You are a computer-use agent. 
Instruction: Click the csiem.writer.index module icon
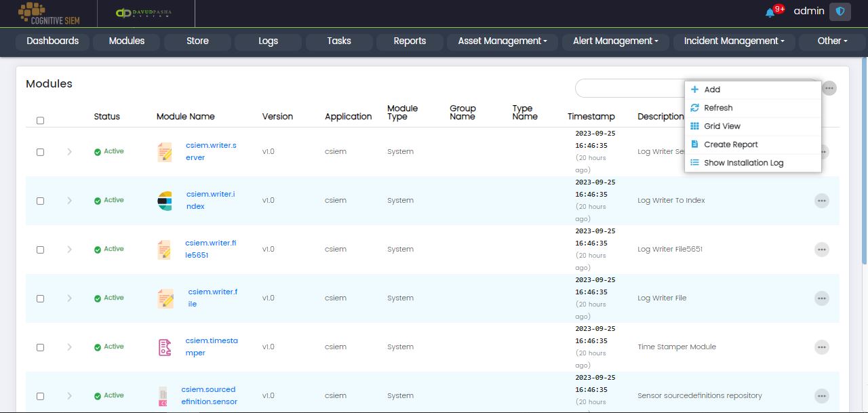[165, 201]
